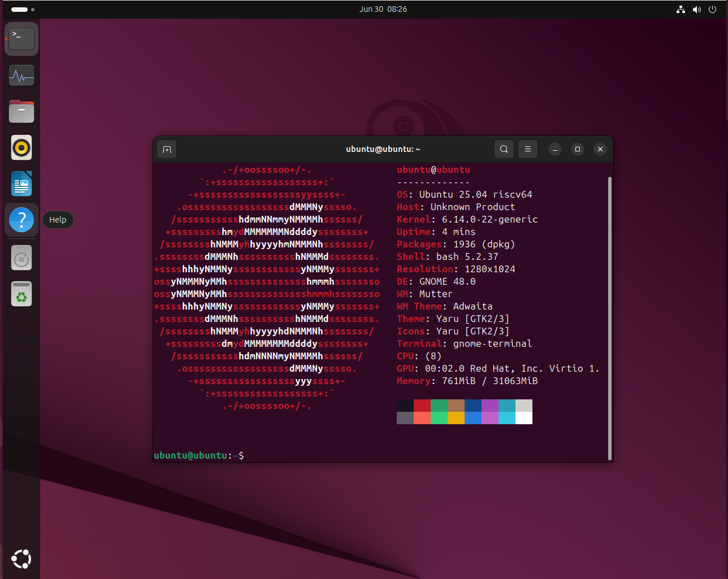Click the 'Help' tooltip label
The width and height of the screenshot is (728, 579).
coord(58,220)
